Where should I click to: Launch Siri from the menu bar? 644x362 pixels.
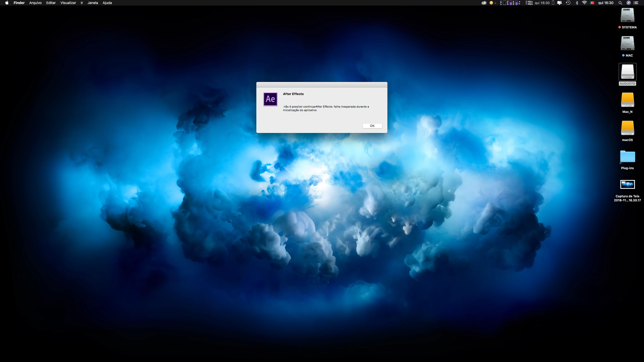[x=628, y=3]
